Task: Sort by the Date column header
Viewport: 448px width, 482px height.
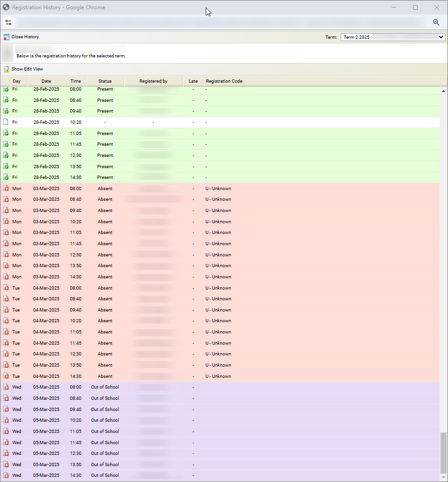Action: coord(46,81)
